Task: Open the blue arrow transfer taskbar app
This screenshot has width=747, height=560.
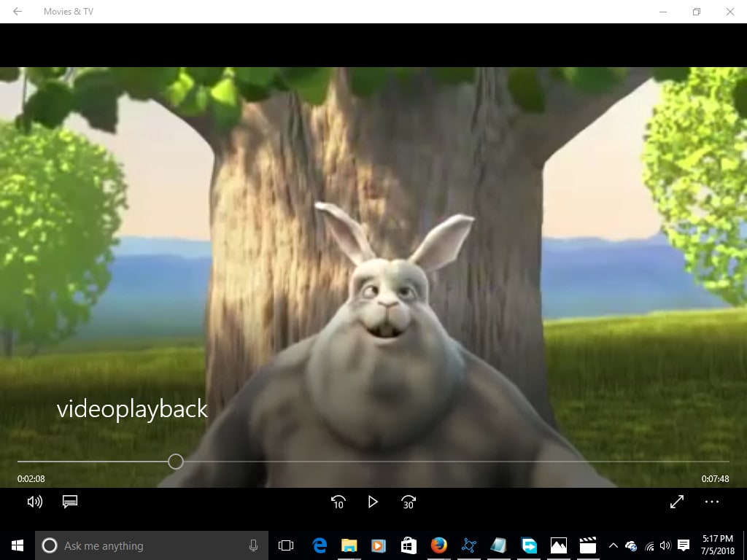Action: pos(529,545)
